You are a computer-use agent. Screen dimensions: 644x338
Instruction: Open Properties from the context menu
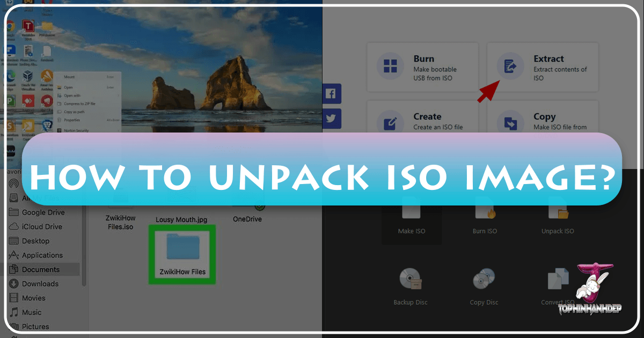(x=72, y=120)
